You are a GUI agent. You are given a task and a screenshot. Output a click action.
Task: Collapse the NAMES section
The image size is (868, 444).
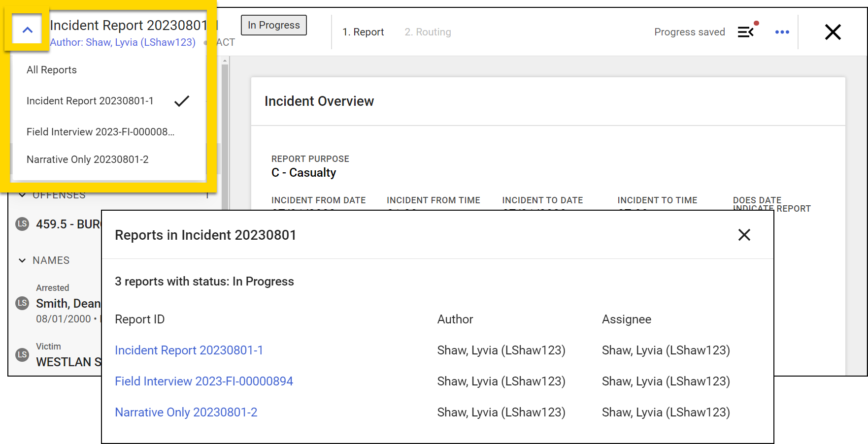[22, 260]
